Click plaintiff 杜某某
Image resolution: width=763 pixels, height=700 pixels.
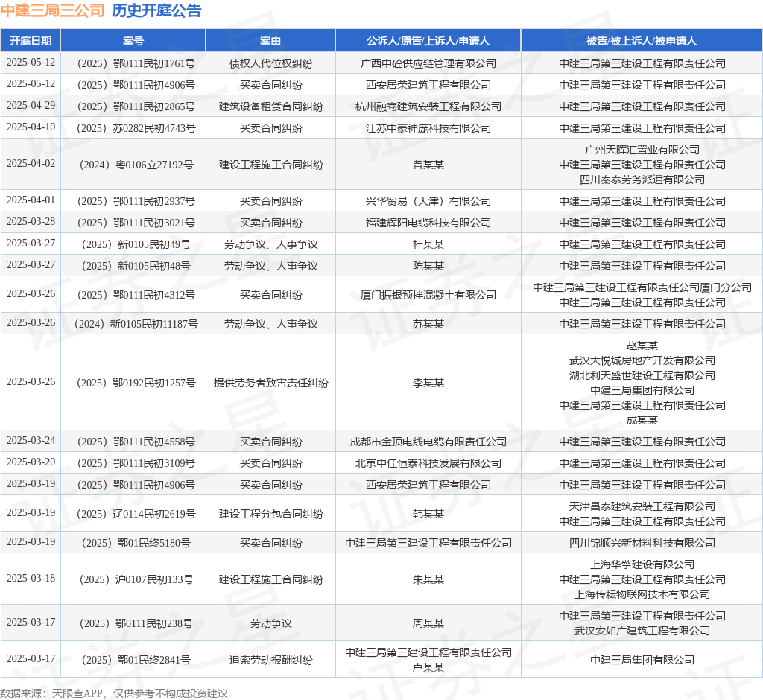(x=428, y=244)
